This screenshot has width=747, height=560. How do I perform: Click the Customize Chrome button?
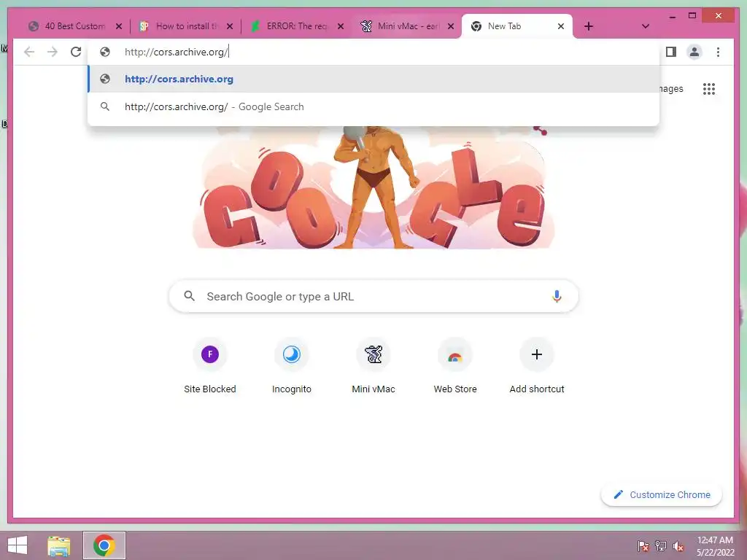(662, 495)
